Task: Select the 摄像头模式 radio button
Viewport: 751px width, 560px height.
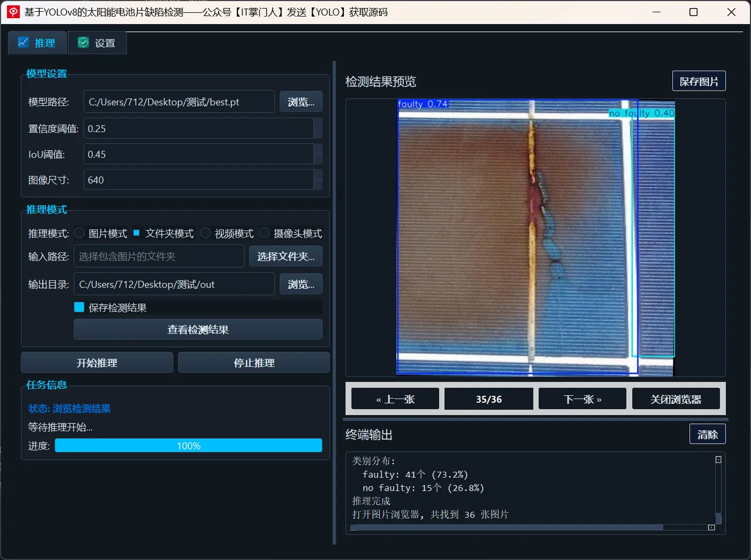Action: (264, 233)
